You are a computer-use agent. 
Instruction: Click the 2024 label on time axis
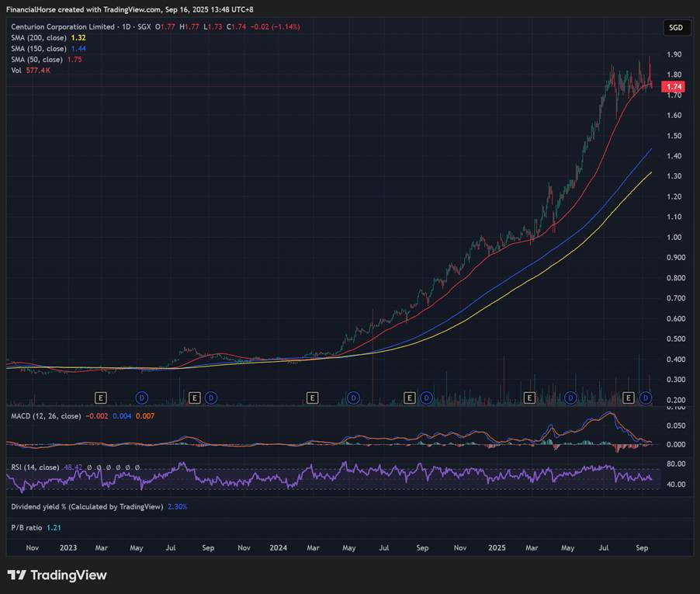pos(278,548)
